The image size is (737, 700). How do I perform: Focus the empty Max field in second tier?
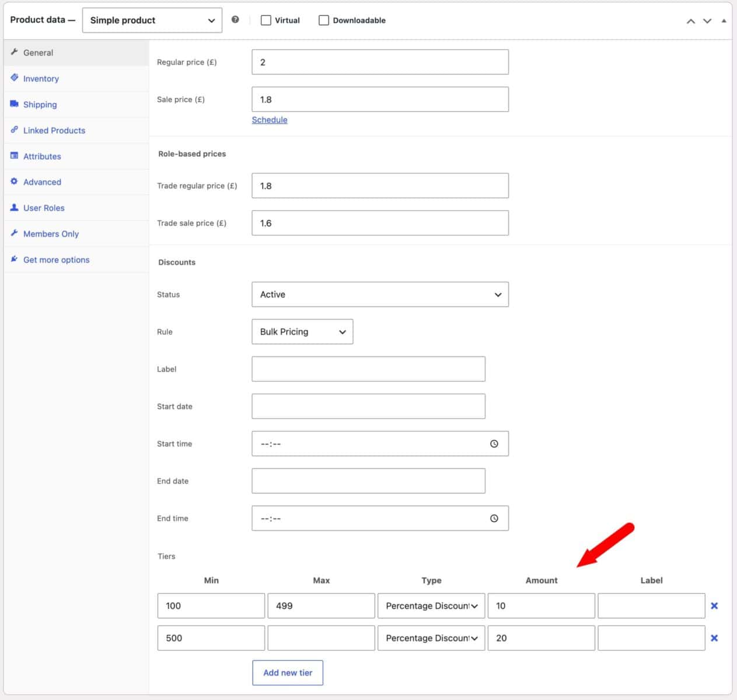click(321, 638)
